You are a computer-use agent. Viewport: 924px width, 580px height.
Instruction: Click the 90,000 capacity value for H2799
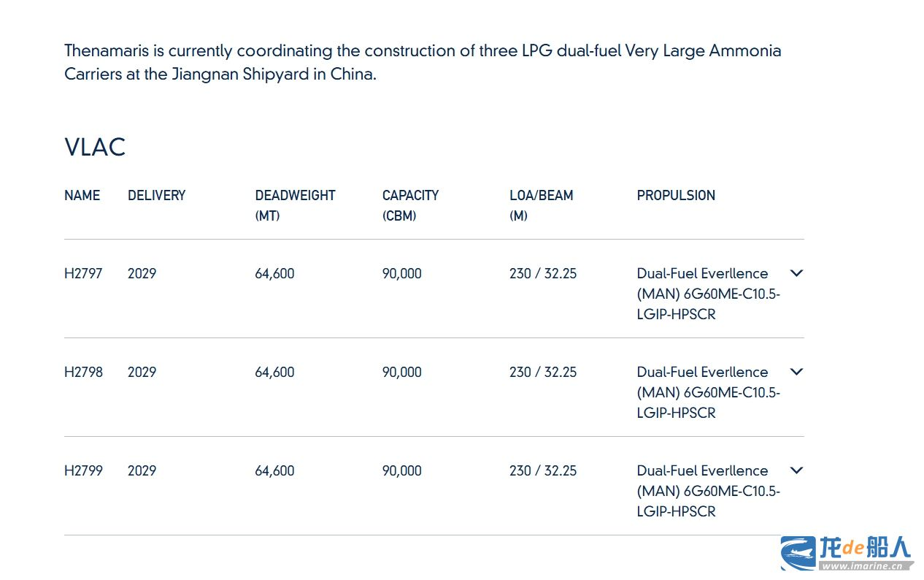[401, 470]
